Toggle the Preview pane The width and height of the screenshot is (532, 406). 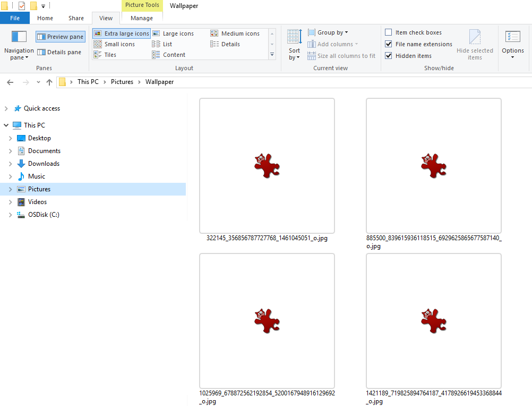coord(60,36)
